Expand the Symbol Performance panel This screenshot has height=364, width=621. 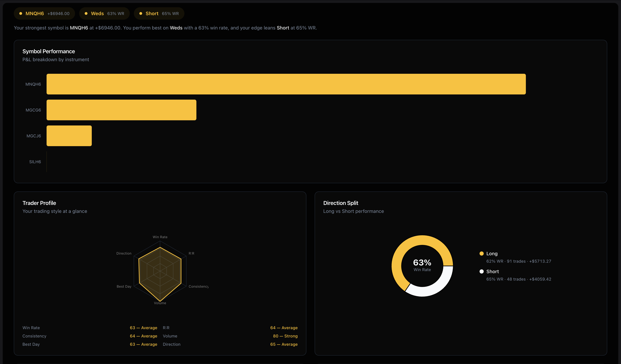coord(49,51)
